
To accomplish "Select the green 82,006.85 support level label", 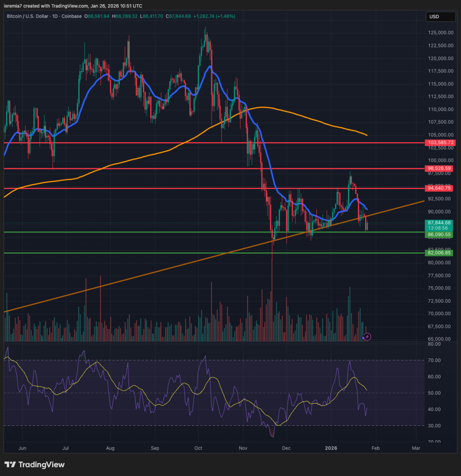I will point(439,253).
